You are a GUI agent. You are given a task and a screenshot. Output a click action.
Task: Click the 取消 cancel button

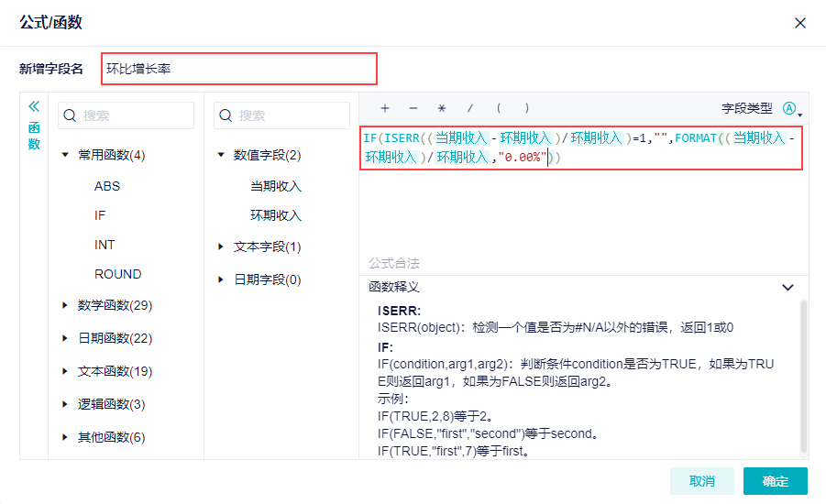702,481
